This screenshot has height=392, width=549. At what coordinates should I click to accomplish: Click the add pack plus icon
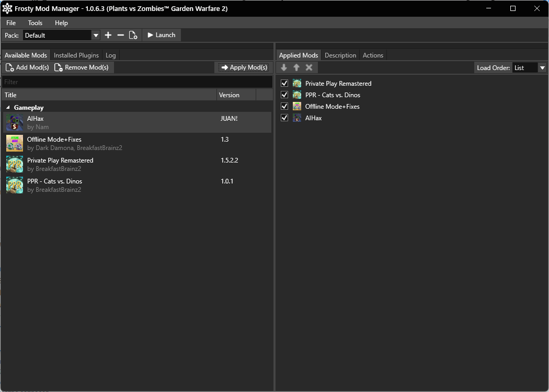pos(108,35)
